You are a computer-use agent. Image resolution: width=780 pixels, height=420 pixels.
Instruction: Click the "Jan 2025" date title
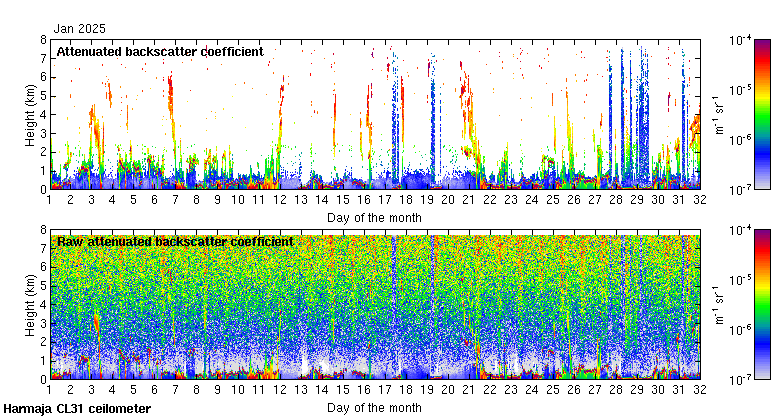coord(80,29)
